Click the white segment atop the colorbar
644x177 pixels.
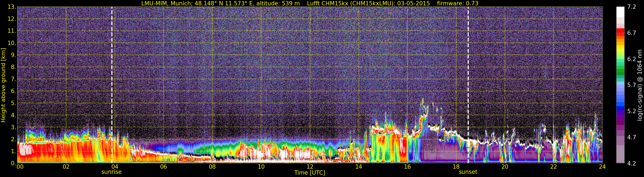point(620,12)
